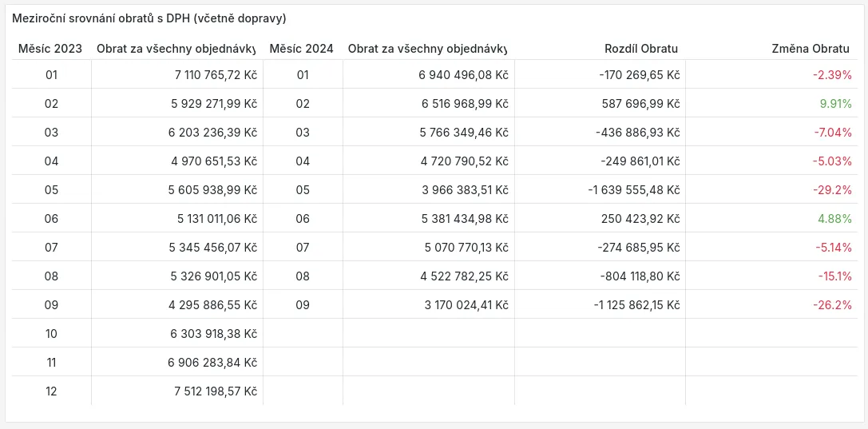
Task: Click the 'Změna Obratu' column header
Action: 810,49
